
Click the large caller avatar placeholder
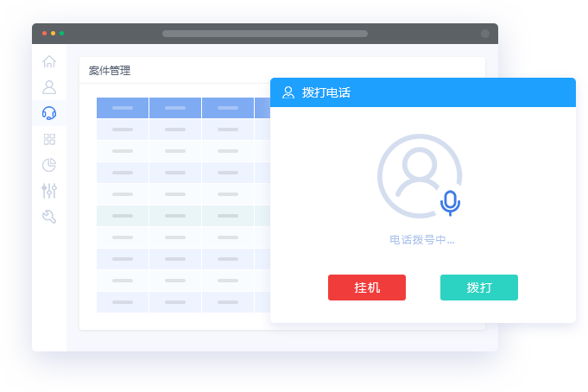pyautogui.click(x=420, y=176)
